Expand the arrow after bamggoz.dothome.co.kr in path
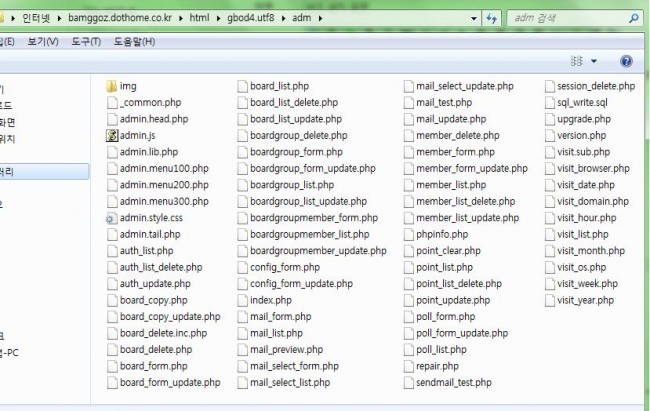The height and width of the screenshot is (411, 650). pos(181,18)
